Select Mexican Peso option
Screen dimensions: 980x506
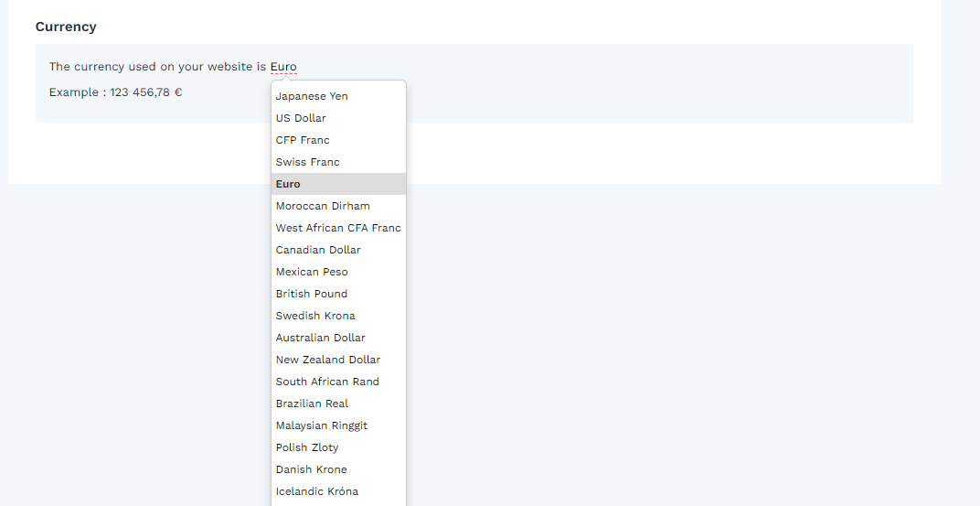click(338, 272)
